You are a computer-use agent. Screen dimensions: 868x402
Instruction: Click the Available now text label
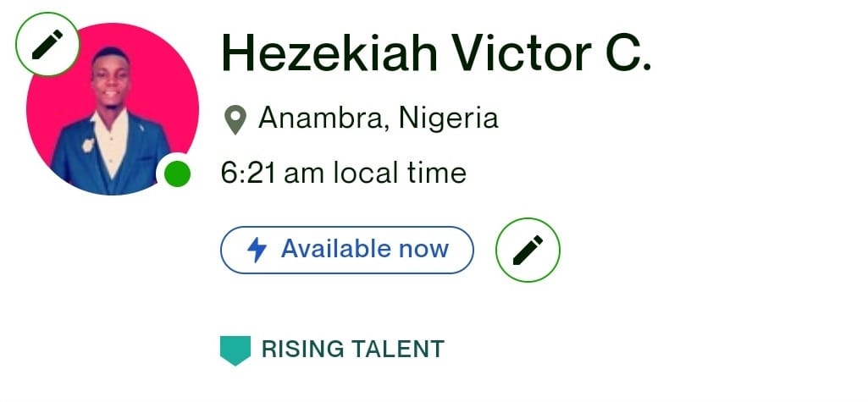pyautogui.click(x=365, y=250)
